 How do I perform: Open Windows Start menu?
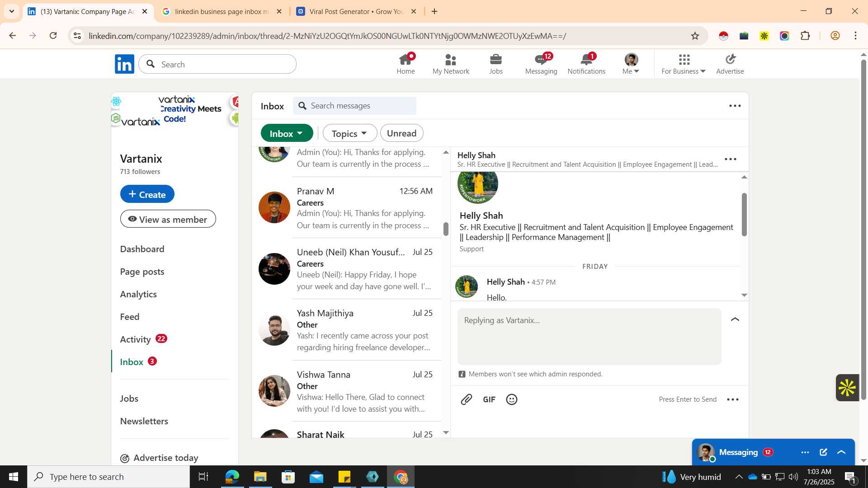tap(13, 477)
